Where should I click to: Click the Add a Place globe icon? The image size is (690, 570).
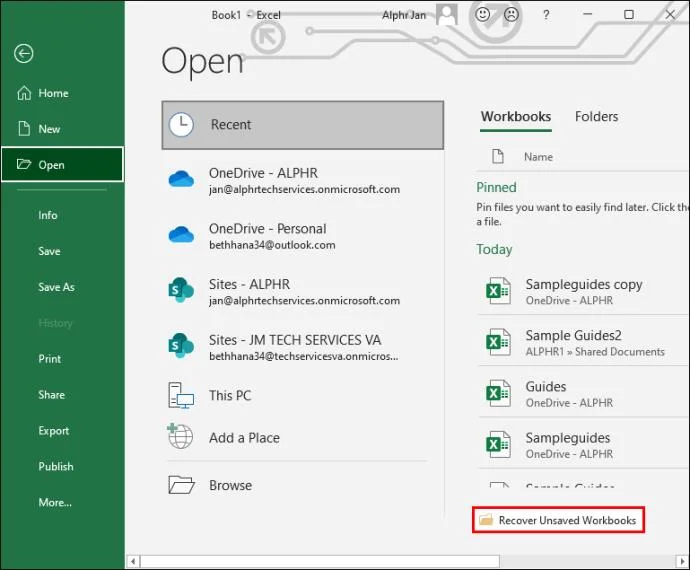click(x=180, y=436)
